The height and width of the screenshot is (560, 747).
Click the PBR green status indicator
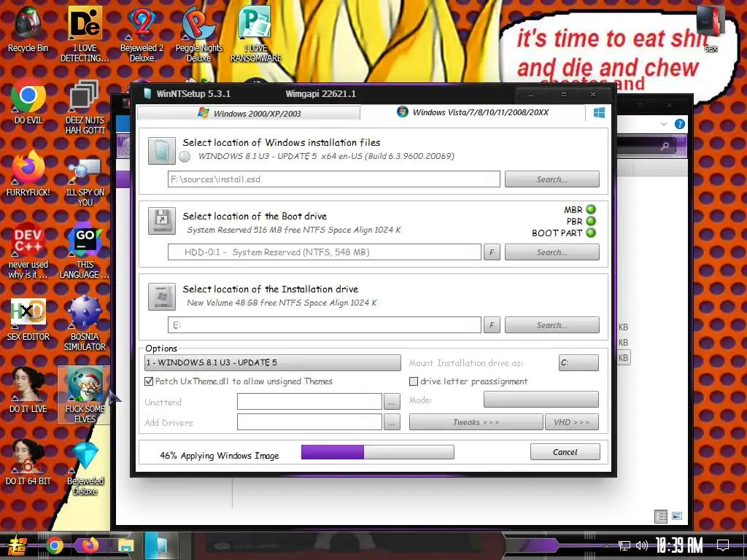(x=591, y=222)
